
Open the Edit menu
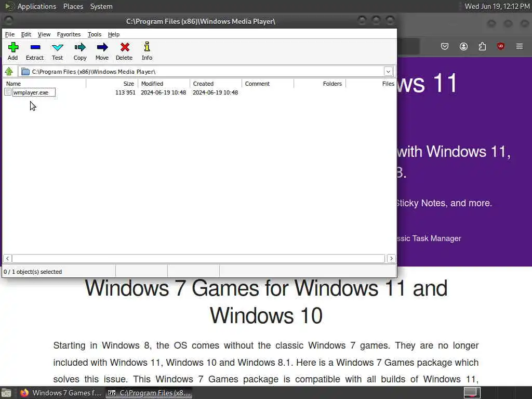[26, 34]
